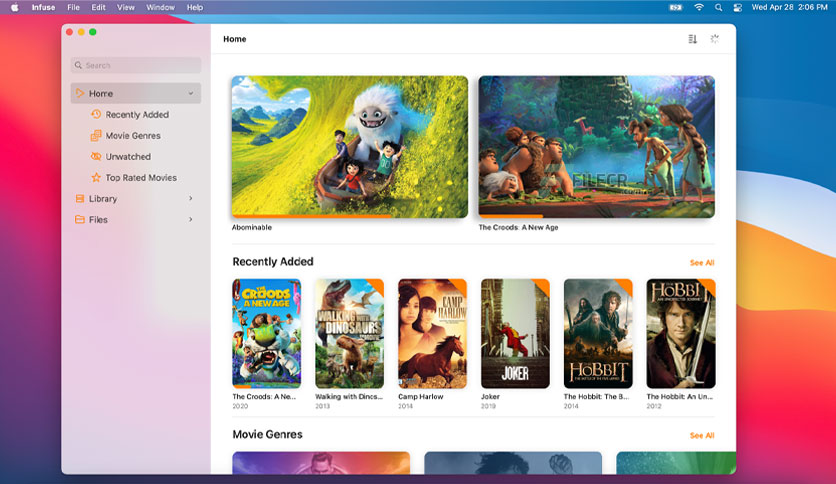The width and height of the screenshot is (836, 484).
Task: Click the magnifier icon in search field
Action: coord(78,65)
